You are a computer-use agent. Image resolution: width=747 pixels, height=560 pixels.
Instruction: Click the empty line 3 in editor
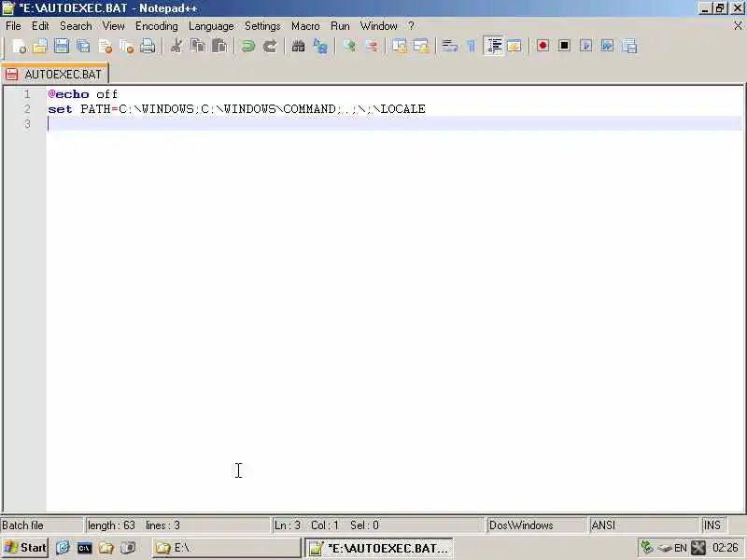[394, 124]
